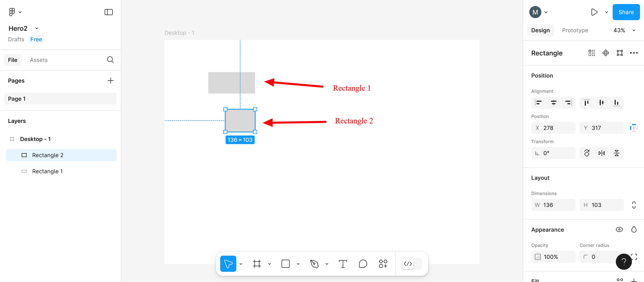Open the tidy up grid selection icon
This screenshot has height=282, width=644.
(x=592, y=53)
